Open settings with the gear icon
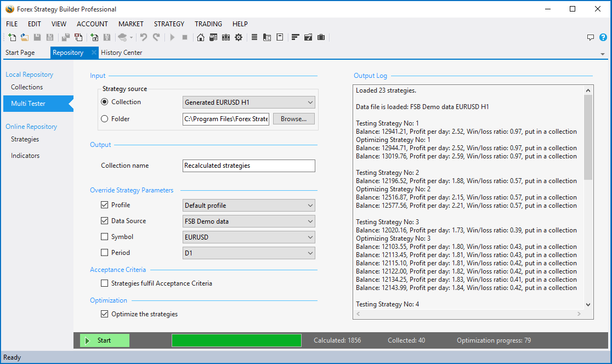 tap(239, 37)
